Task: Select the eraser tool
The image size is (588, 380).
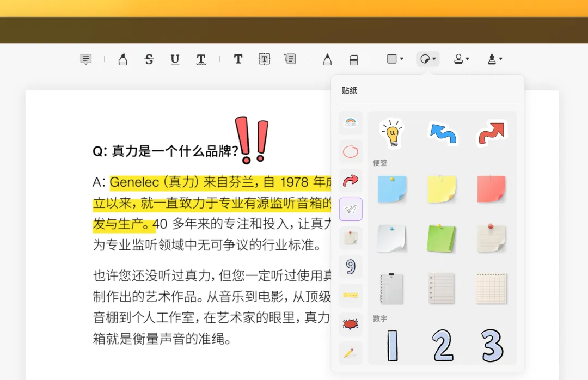Action: click(x=353, y=59)
